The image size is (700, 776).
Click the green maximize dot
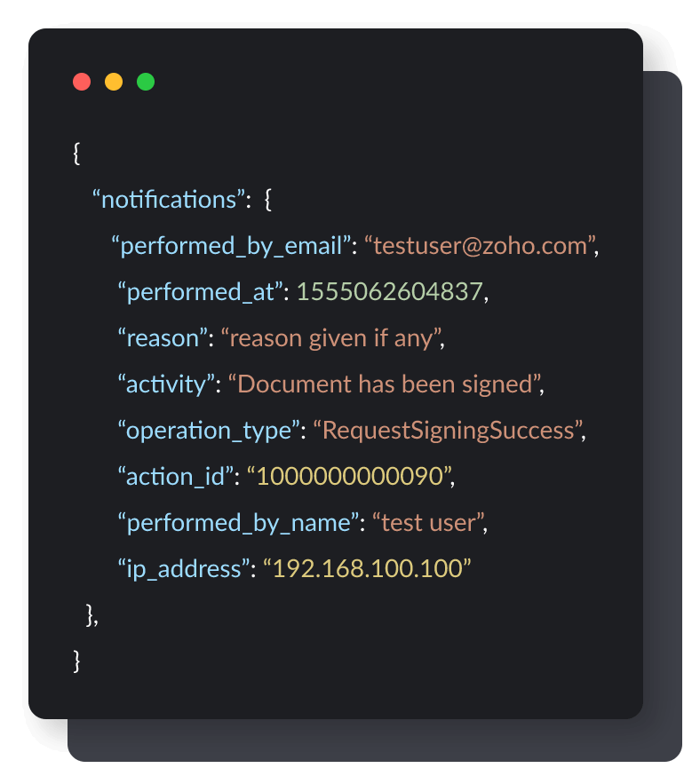pyautogui.click(x=146, y=83)
